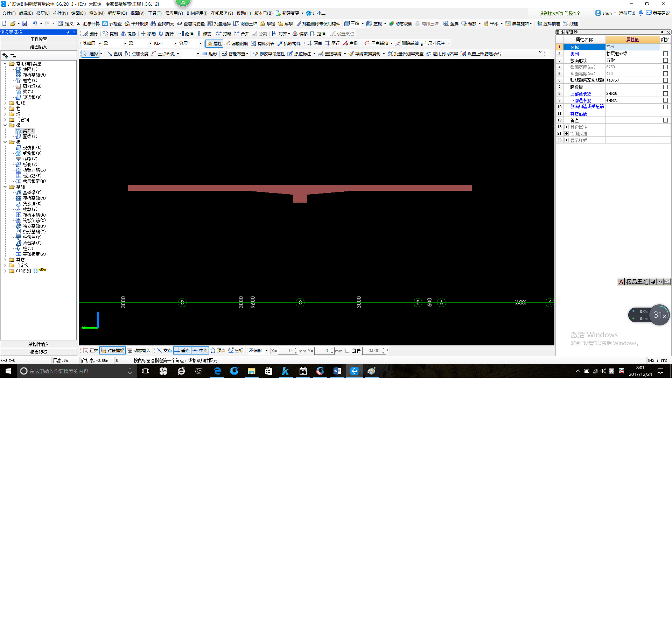Toggle 正交 orthogonal mode
This screenshot has height=625, width=672.
click(90, 350)
